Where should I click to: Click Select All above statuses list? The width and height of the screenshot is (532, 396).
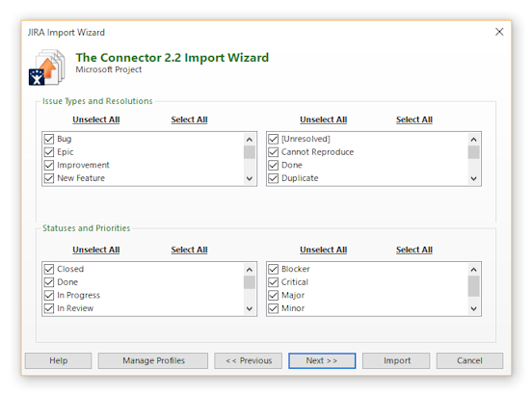coord(189,250)
